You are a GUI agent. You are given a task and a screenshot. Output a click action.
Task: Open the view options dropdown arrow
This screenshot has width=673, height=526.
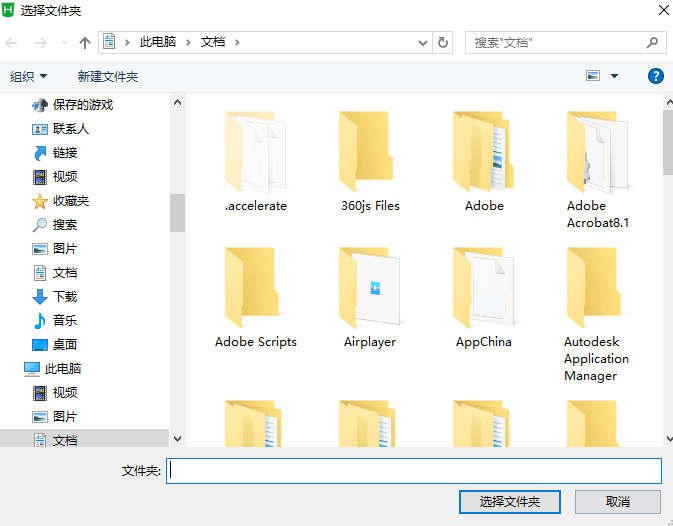click(x=614, y=76)
